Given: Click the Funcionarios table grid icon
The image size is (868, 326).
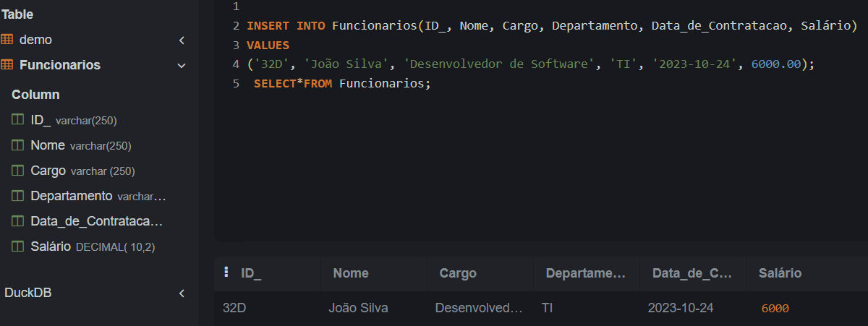Looking at the screenshot, I should 7,65.
